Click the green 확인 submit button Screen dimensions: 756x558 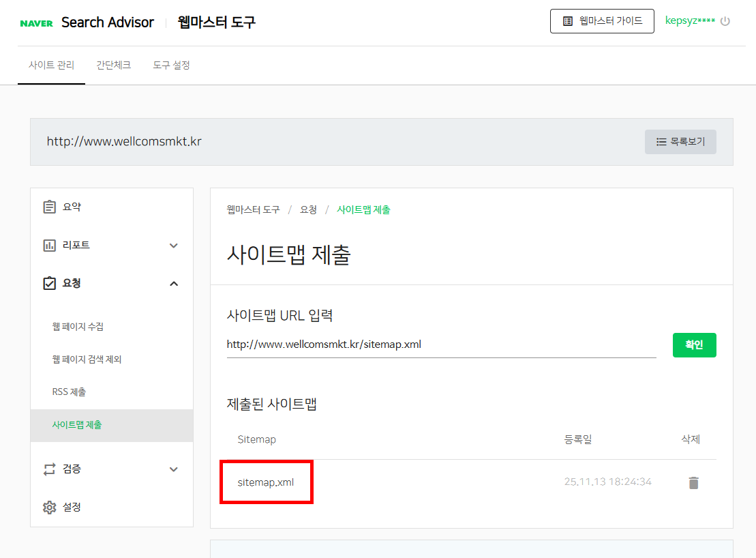coord(694,344)
